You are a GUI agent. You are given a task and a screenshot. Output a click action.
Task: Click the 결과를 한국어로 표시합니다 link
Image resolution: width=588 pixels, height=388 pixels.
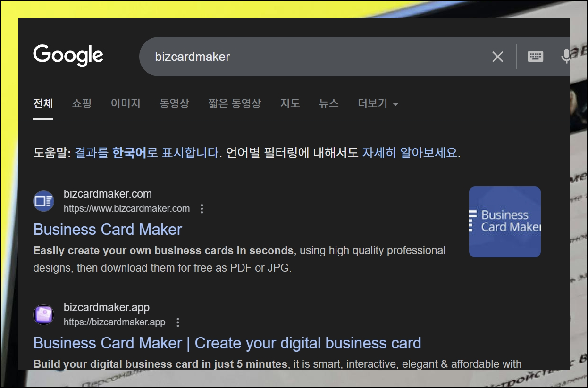(x=147, y=153)
